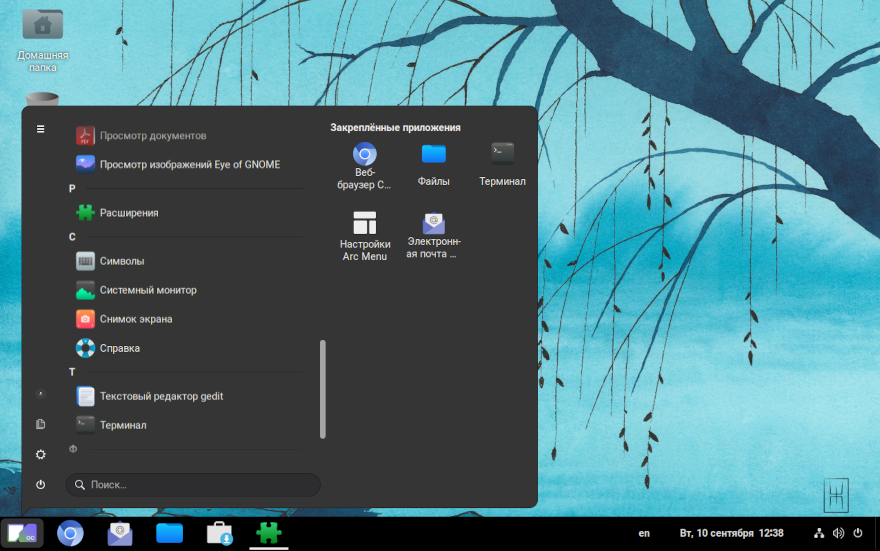The width and height of the screenshot is (880, 551).
Task: Open the 'en' keyboard layout selector
Action: [x=644, y=533]
